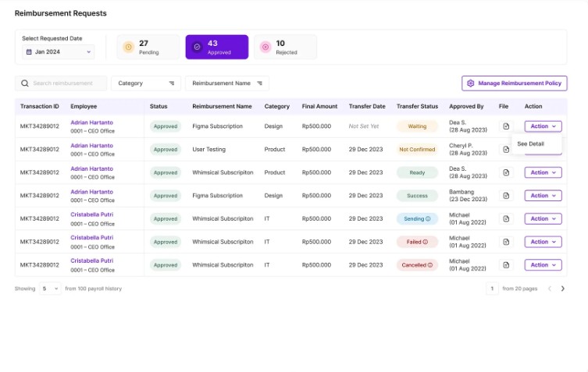
Task: Open Adrian Hartanto link in the Not Confirmed row
Action: point(91,145)
